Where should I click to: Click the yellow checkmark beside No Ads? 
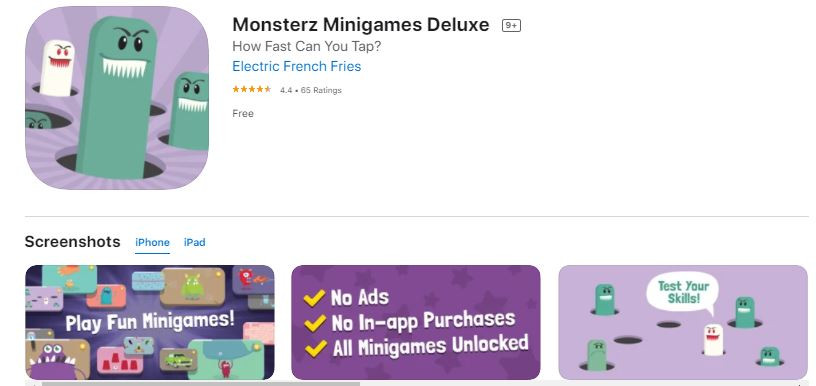coord(314,298)
